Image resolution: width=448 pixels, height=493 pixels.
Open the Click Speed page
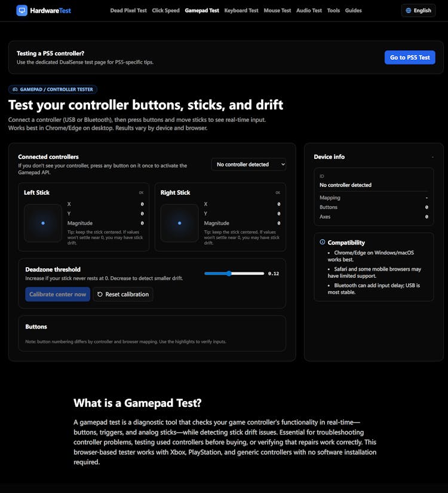coord(165,10)
